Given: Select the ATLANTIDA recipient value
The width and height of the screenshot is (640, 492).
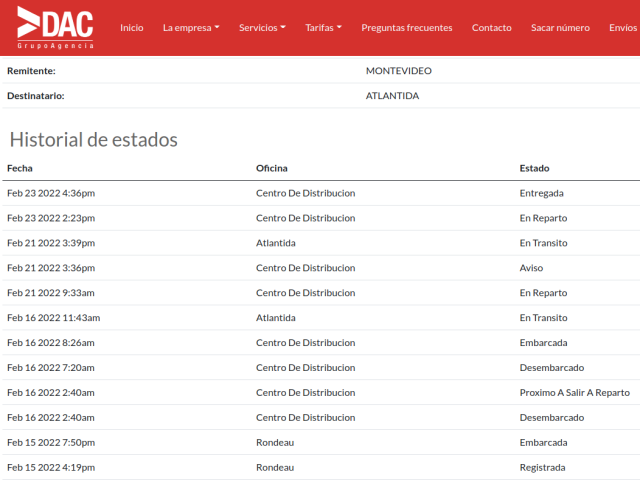Looking at the screenshot, I should click(x=392, y=96).
